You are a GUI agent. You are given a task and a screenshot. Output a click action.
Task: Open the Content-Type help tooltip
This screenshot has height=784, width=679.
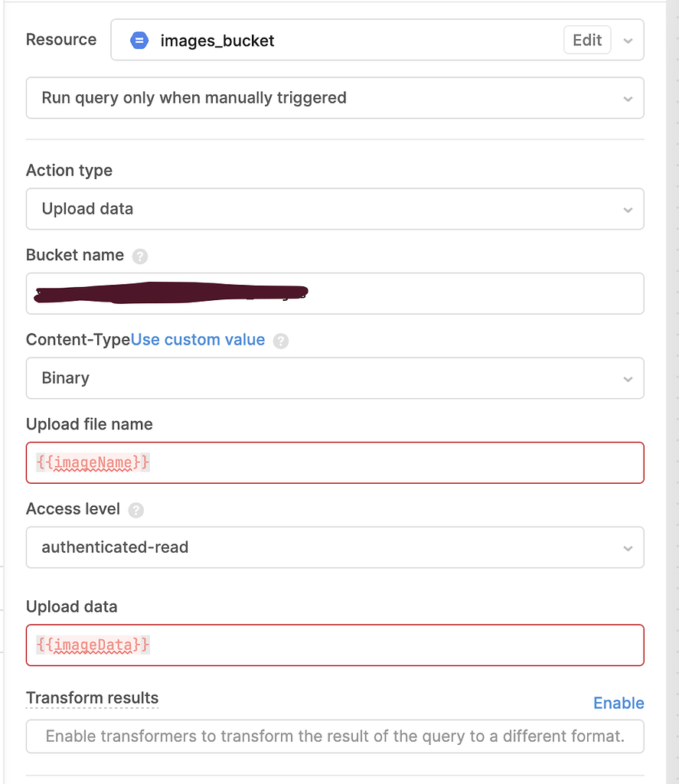pyautogui.click(x=281, y=340)
